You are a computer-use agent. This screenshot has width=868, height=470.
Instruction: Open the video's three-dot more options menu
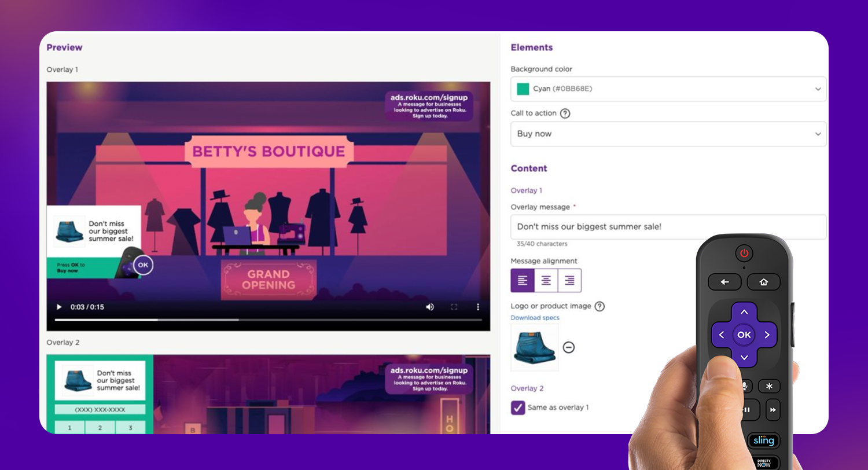(x=478, y=307)
